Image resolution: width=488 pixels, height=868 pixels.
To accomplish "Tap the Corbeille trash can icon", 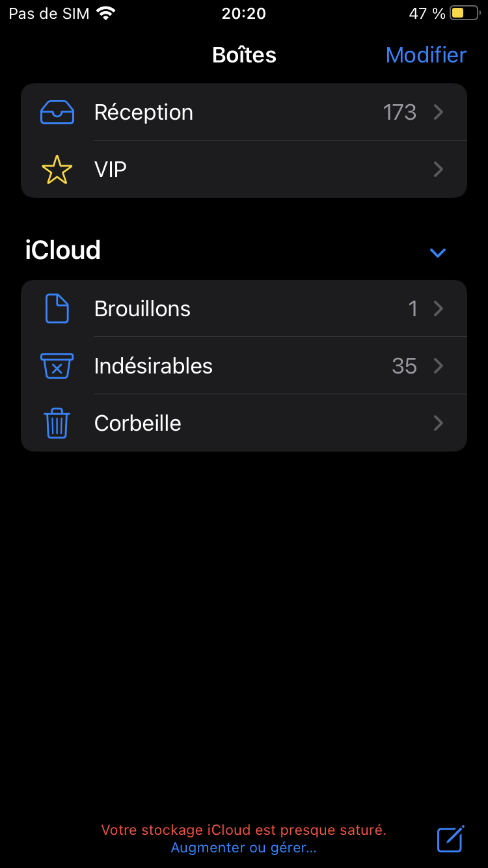I will [57, 423].
